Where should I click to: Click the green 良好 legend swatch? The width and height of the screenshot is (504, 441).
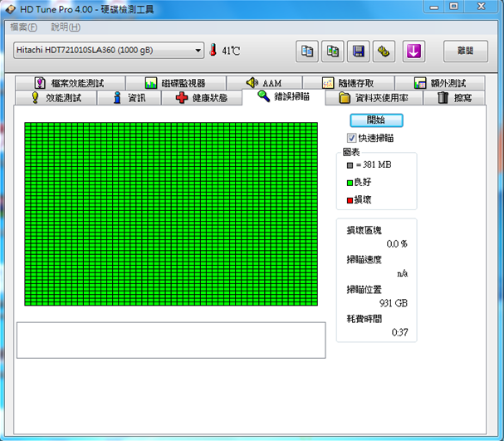350,182
